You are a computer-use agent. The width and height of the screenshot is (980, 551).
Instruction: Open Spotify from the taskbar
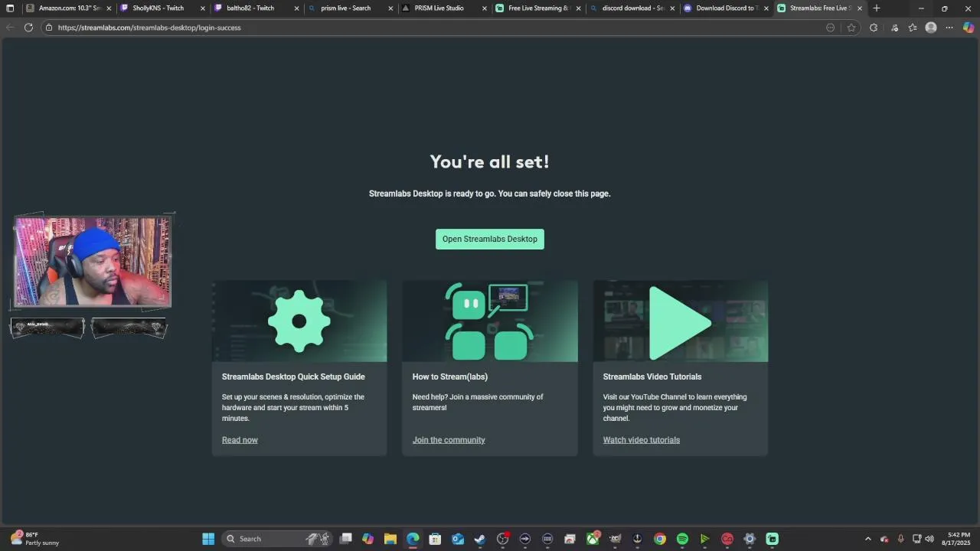[x=682, y=539]
